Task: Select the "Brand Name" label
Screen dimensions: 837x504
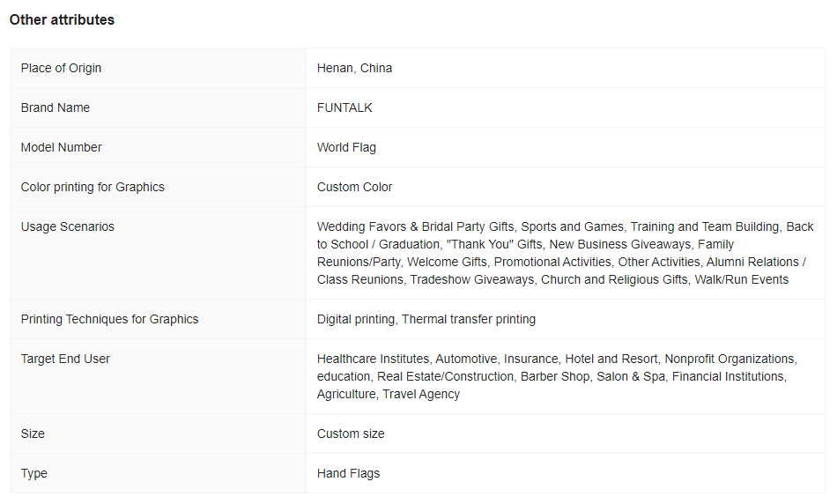Action: pyautogui.click(x=55, y=107)
